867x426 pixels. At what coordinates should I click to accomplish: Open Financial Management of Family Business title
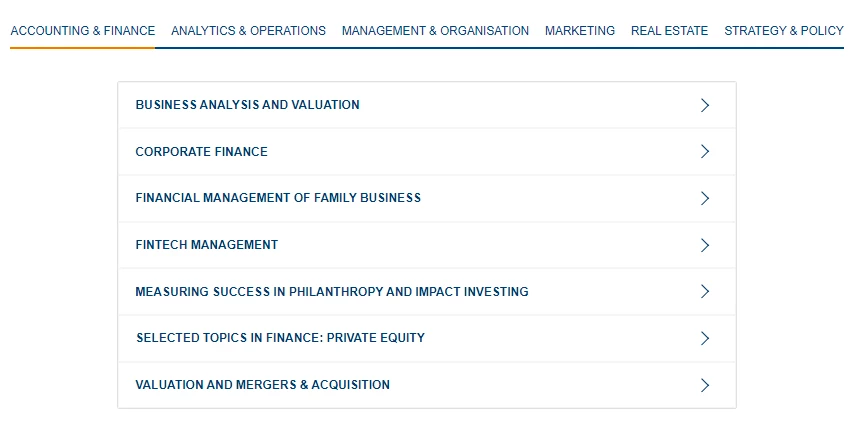coord(278,198)
